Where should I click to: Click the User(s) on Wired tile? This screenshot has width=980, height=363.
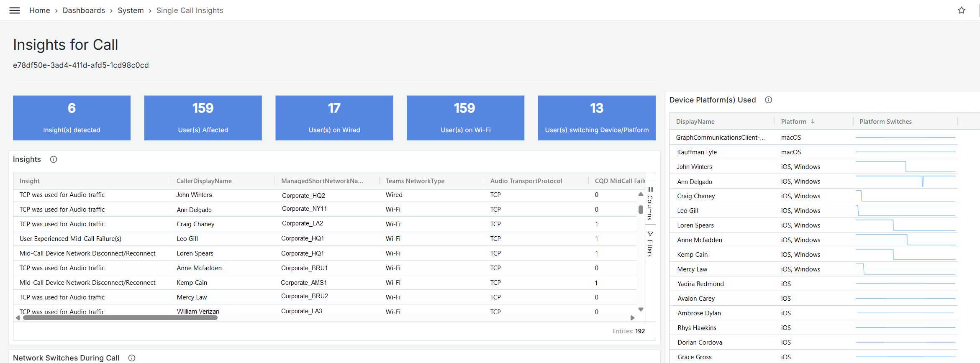coord(334,118)
